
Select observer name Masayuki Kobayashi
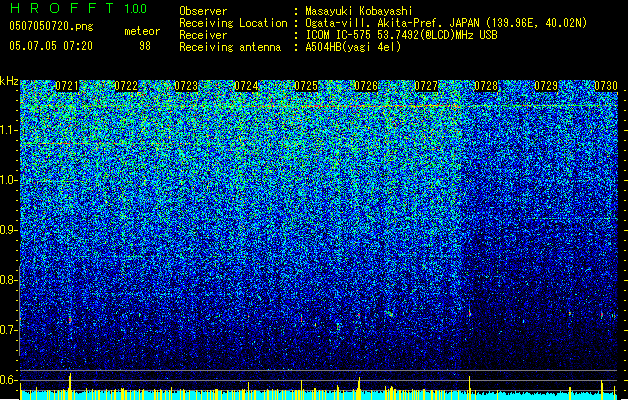point(359,11)
